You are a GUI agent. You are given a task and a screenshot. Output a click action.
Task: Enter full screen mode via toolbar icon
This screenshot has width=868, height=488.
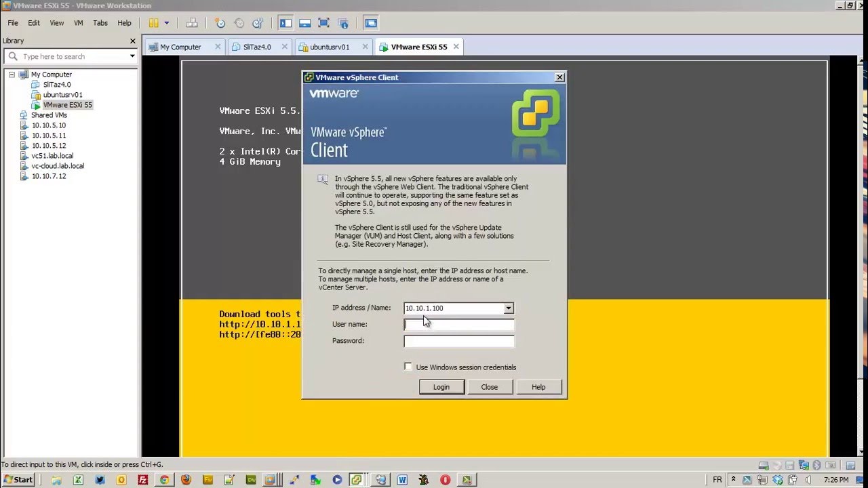tap(323, 23)
